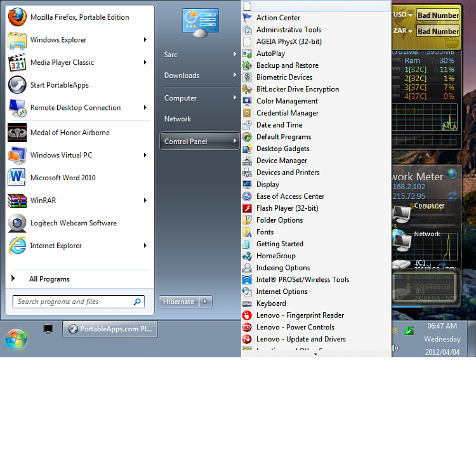Click the search magnifier icon
Viewport: 476px width, 457px height.
coord(137,301)
